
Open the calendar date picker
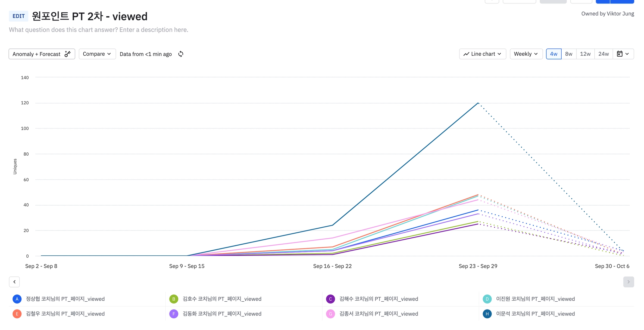pos(623,54)
